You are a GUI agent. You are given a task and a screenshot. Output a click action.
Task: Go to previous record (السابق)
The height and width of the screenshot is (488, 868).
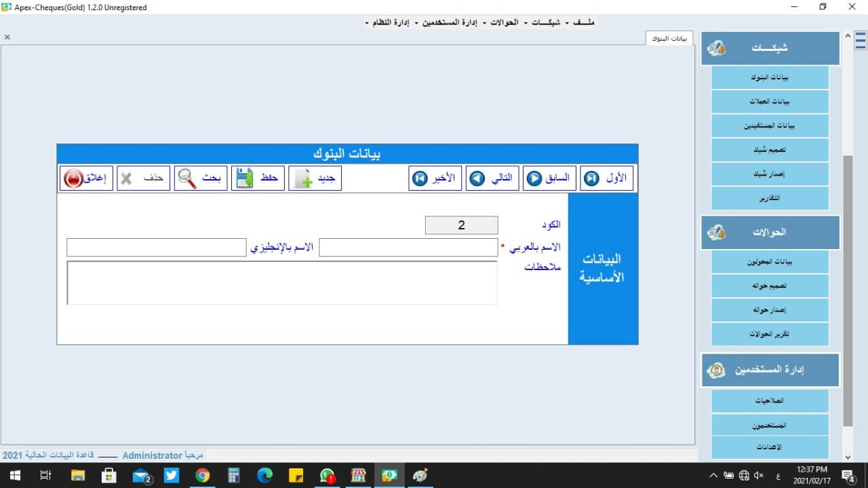pyautogui.click(x=549, y=179)
